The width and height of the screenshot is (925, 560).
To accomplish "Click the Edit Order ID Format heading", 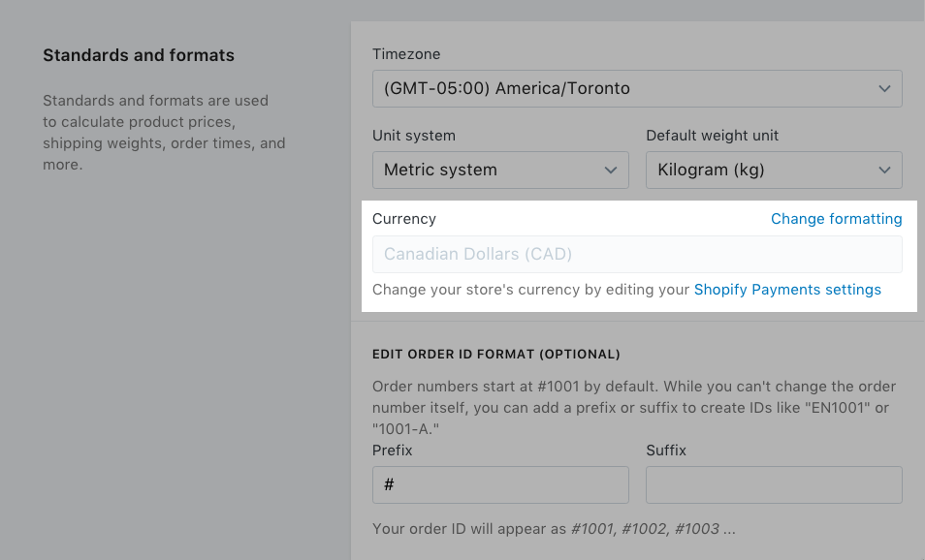I will pos(495,355).
